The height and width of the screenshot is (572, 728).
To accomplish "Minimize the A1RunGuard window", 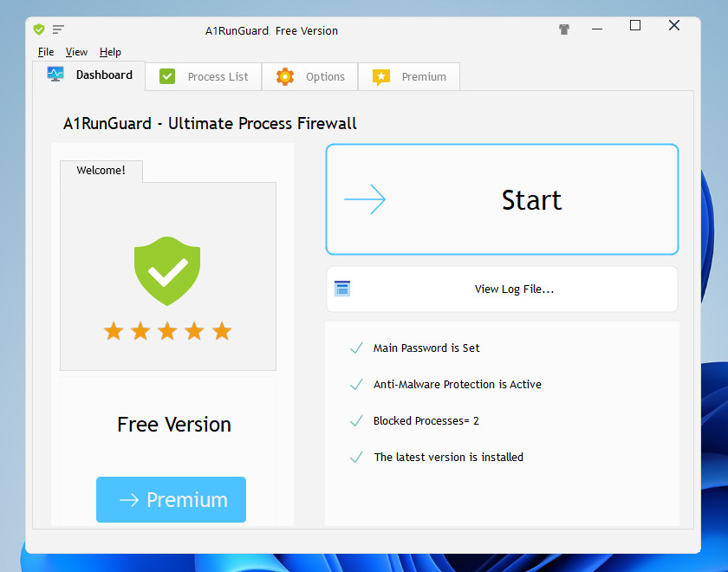I will [x=597, y=29].
